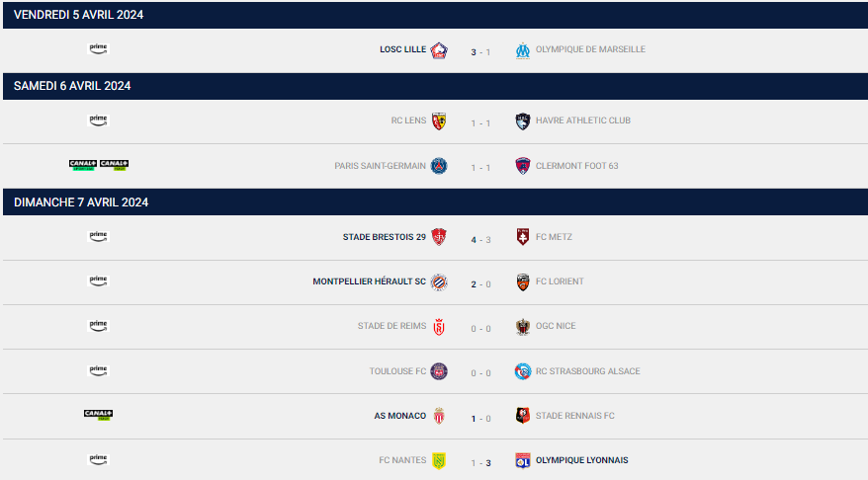Click the Stade Brestois 29 badge
868x480 pixels.
click(x=439, y=237)
